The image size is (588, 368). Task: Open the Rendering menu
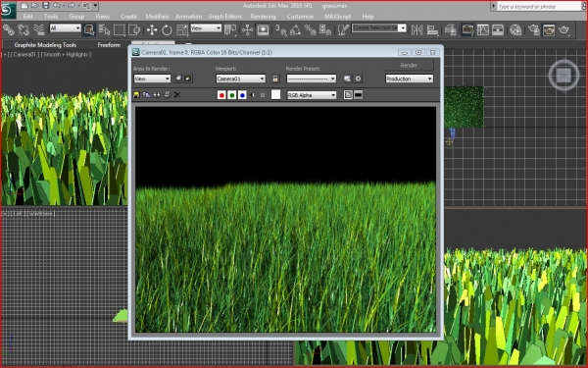263,17
